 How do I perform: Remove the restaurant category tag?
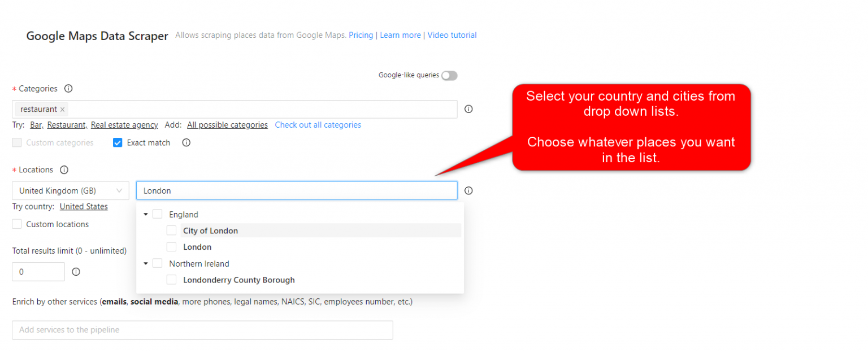pos(62,109)
